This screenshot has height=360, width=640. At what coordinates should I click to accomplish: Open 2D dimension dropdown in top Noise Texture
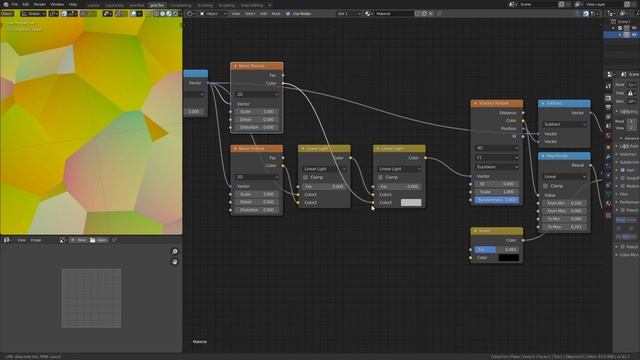point(257,94)
